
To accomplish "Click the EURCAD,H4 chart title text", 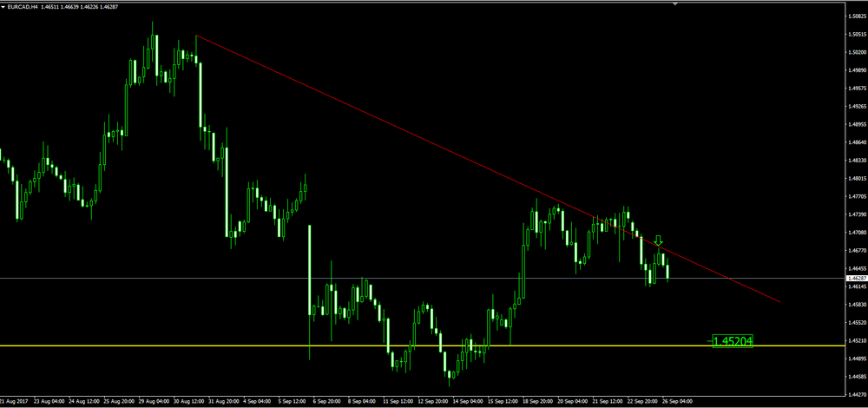I will pos(21,5).
